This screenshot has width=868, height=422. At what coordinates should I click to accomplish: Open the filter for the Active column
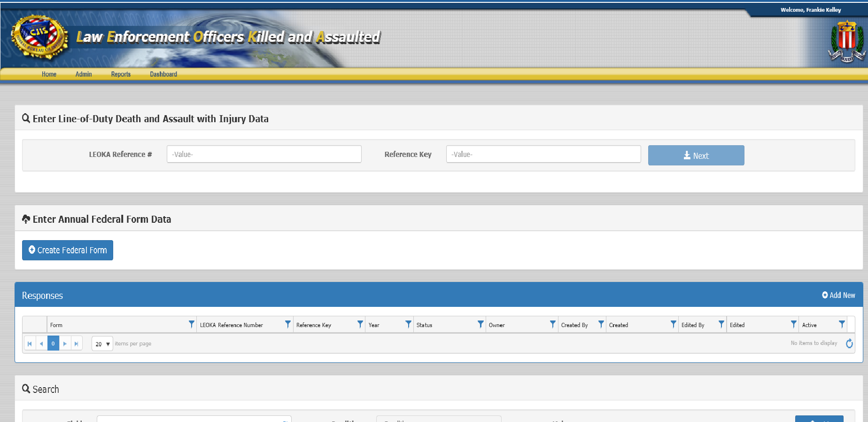842,325
